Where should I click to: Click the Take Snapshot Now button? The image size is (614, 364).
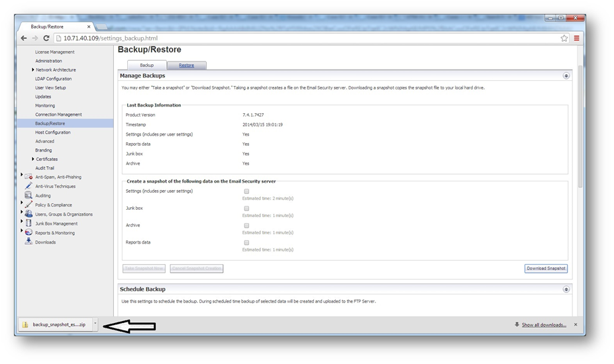point(144,269)
